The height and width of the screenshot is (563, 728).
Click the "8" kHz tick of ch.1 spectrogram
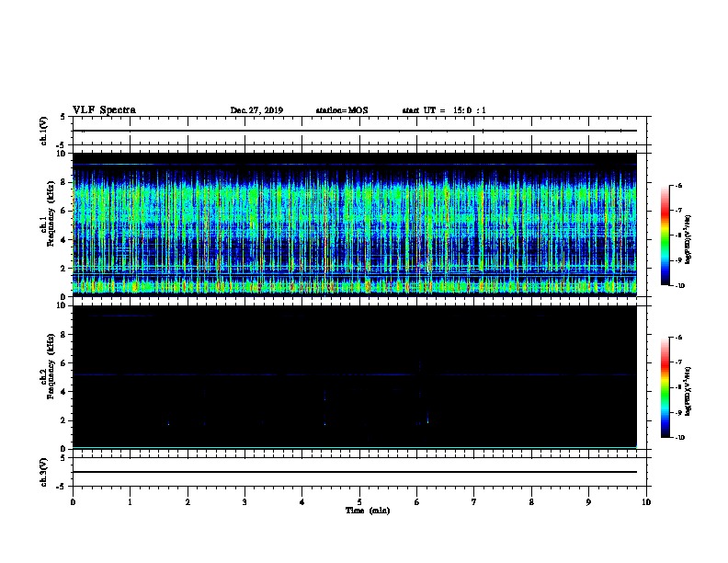coord(64,182)
